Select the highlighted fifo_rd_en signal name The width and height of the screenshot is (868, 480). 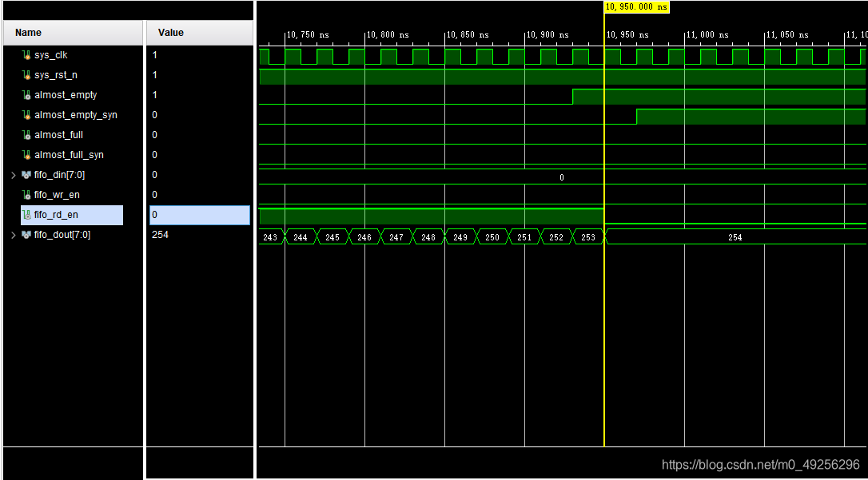(56, 215)
